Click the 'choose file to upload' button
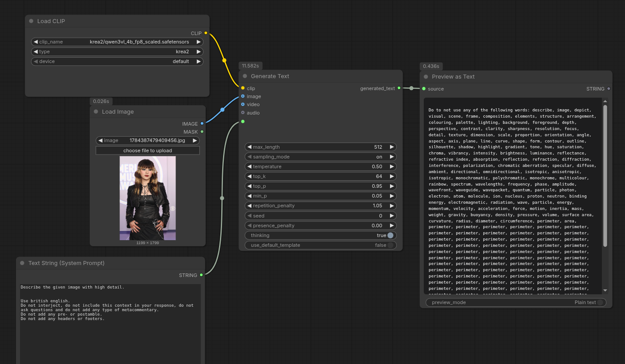 click(x=147, y=150)
